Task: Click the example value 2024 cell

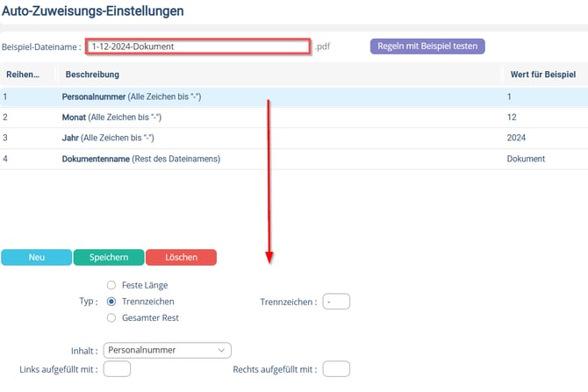Action: point(517,138)
